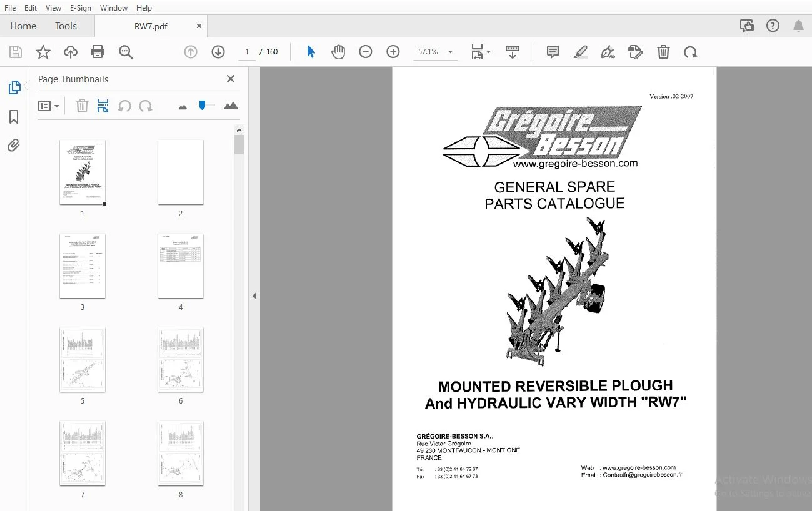Viewport: 812px width, 511px height.
Task: Zoom in with the plus button
Action: click(x=393, y=52)
